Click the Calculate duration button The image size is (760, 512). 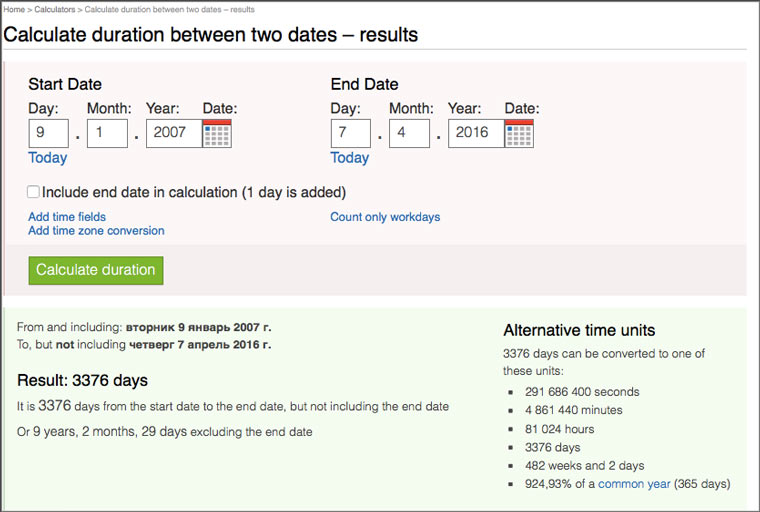pos(96,270)
